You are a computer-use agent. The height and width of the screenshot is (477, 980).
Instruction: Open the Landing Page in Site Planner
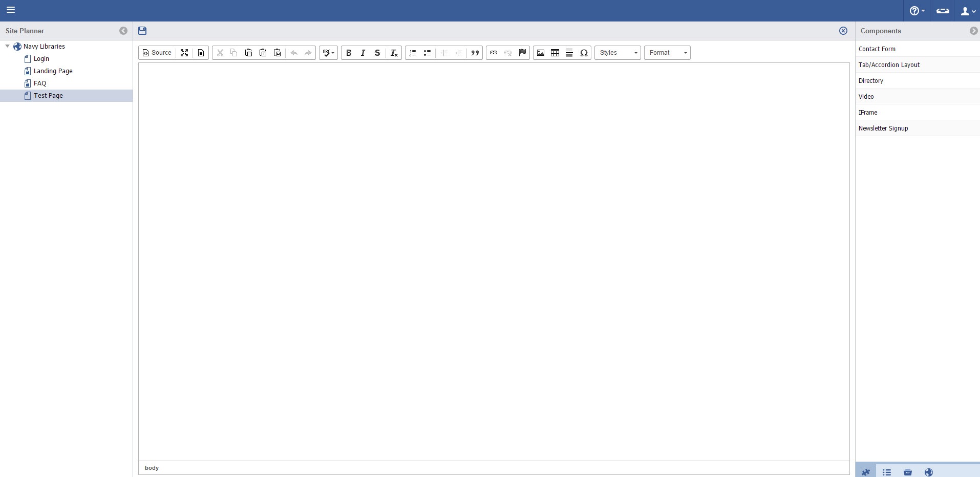pyautogui.click(x=53, y=71)
